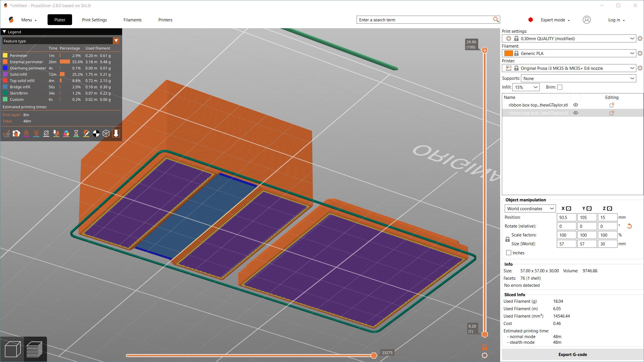Click the search magnifier icon
Screen dimensions: 644x362
tap(496, 20)
